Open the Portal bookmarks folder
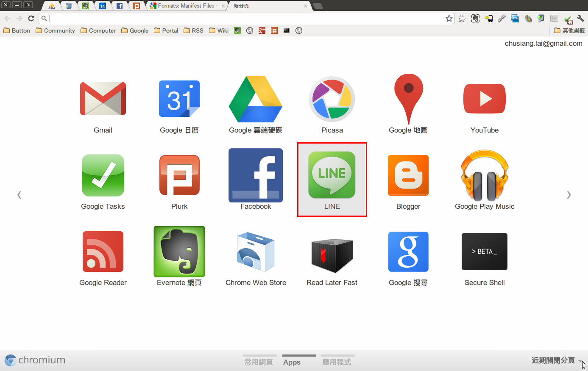Image resolution: width=588 pixels, height=371 pixels. 166,30
